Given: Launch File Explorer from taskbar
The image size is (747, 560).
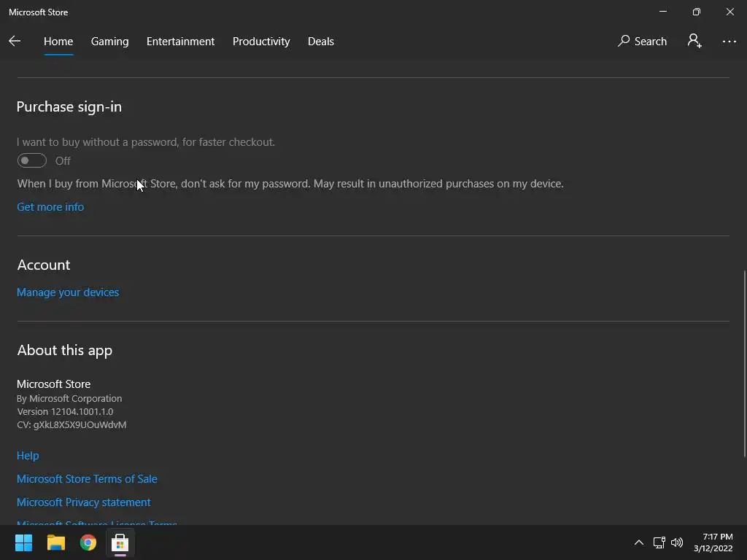Looking at the screenshot, I should (55, 542).
